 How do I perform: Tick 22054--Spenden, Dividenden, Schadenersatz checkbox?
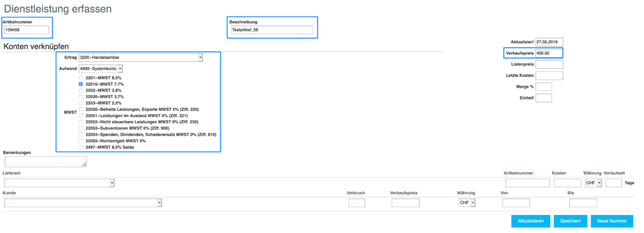click(81, 135)
